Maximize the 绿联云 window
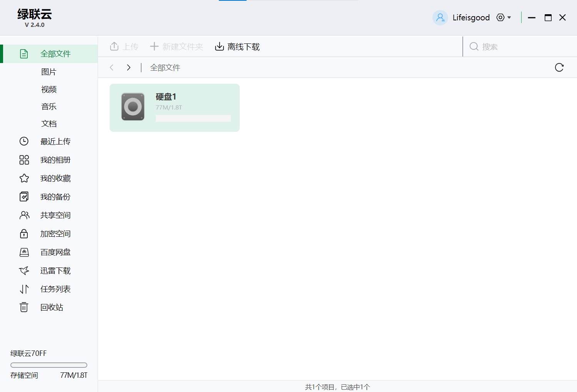The image size is (577, 392). tap(548, 18)
